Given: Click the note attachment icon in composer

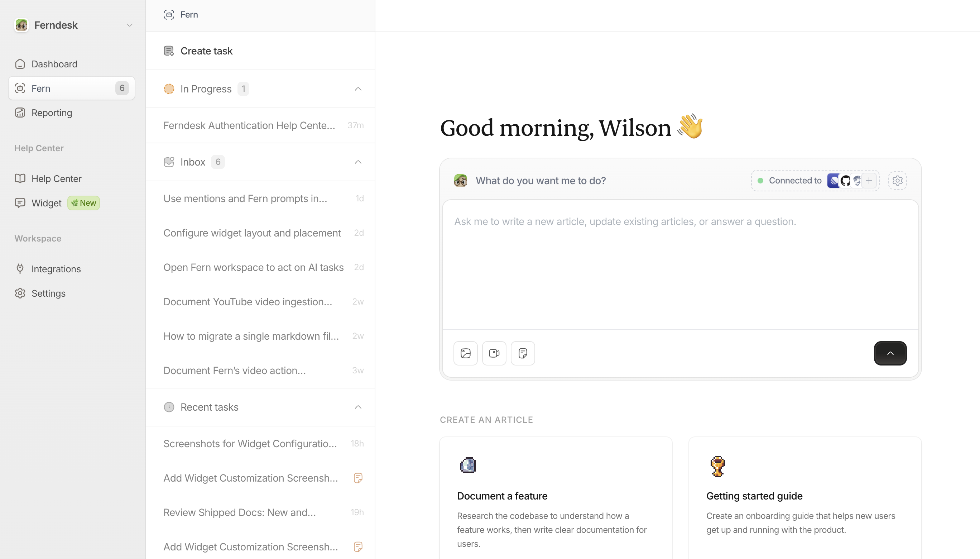Looking at the screenshot, I should (x=523, y=353).
